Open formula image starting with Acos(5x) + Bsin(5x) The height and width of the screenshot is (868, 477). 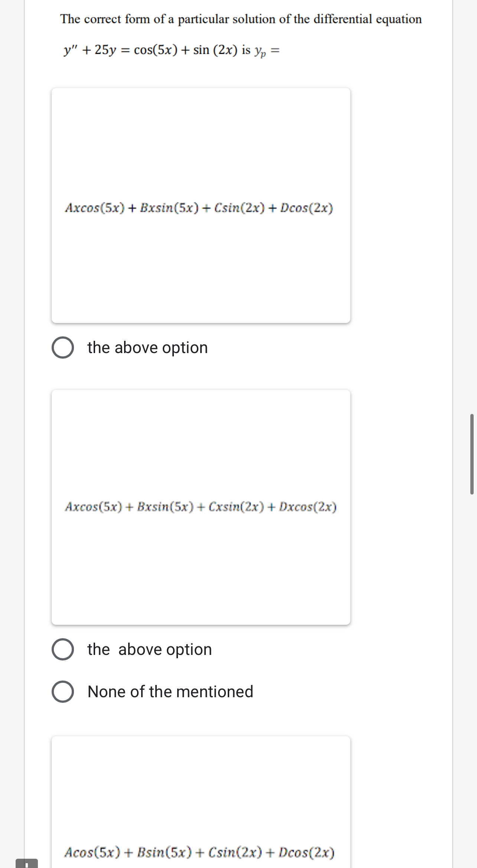(x=201, y=802)
